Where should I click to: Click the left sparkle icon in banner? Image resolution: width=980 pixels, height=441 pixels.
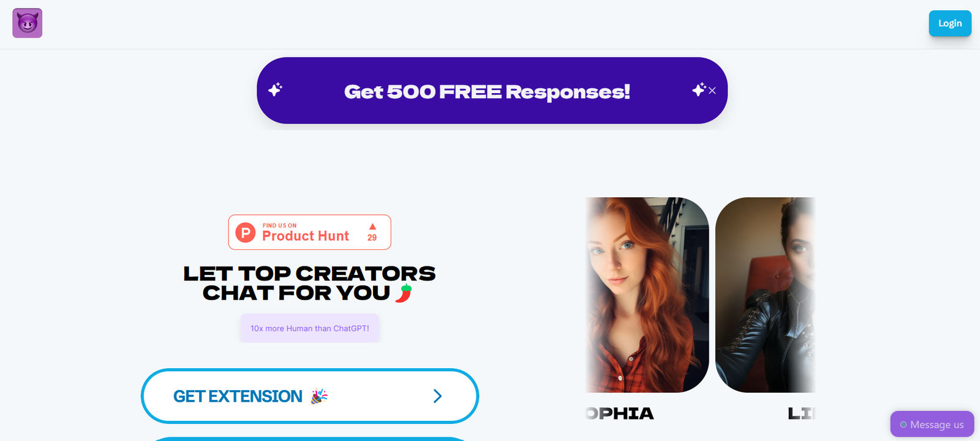click(276, 89)
